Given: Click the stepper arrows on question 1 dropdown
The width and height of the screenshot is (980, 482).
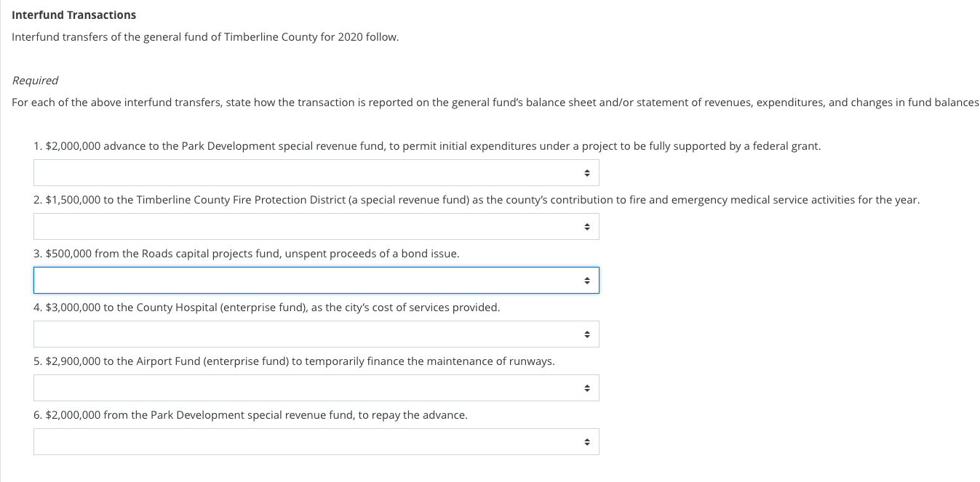Looking at the screenshot, I should 586,172.
